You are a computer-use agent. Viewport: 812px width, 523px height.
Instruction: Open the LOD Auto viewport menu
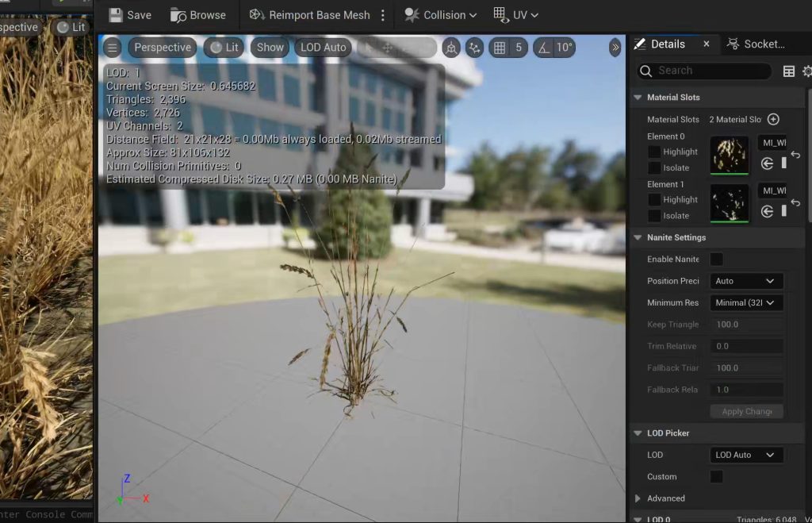pos(324,48)
